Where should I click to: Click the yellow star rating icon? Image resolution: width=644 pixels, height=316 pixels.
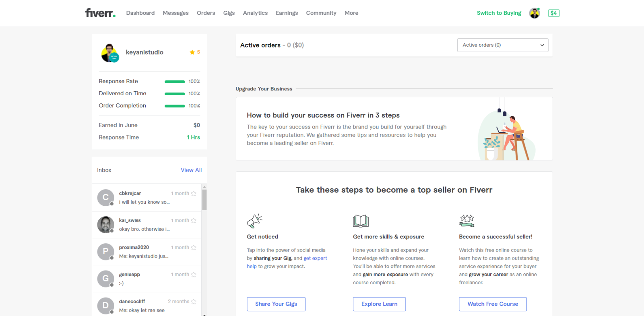coord(192,52)
